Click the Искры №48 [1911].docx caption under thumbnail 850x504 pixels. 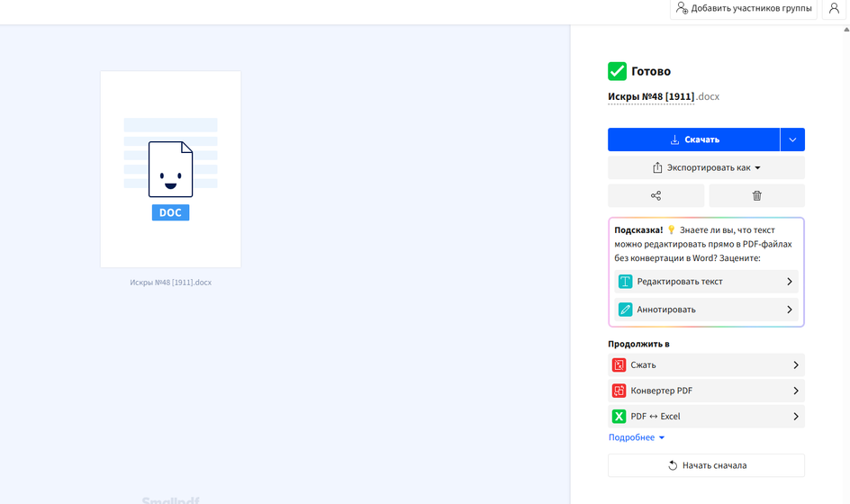tap(171, 283)
